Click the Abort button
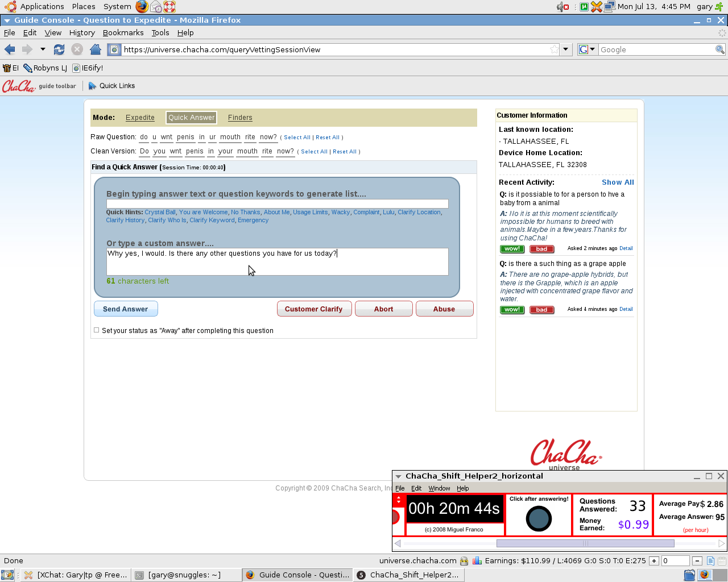Image resolution: width=728 pixels, height=582 pixels. click(384, 309)
